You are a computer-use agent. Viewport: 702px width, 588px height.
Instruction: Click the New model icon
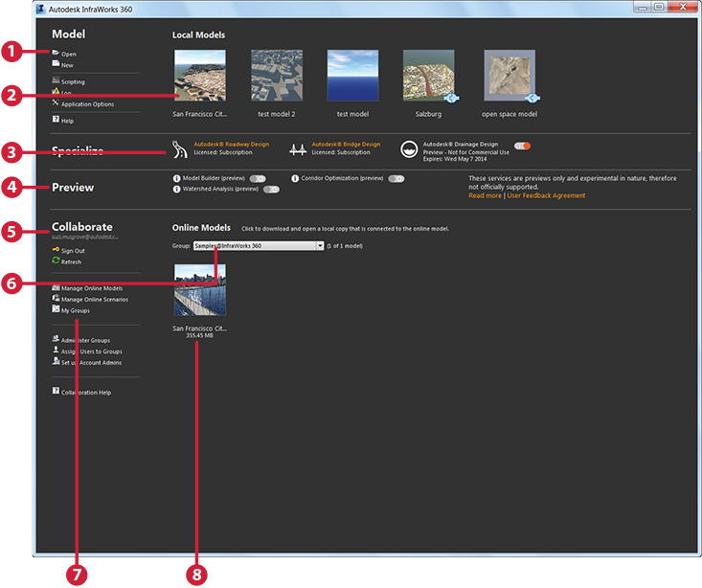pos(56,63)
